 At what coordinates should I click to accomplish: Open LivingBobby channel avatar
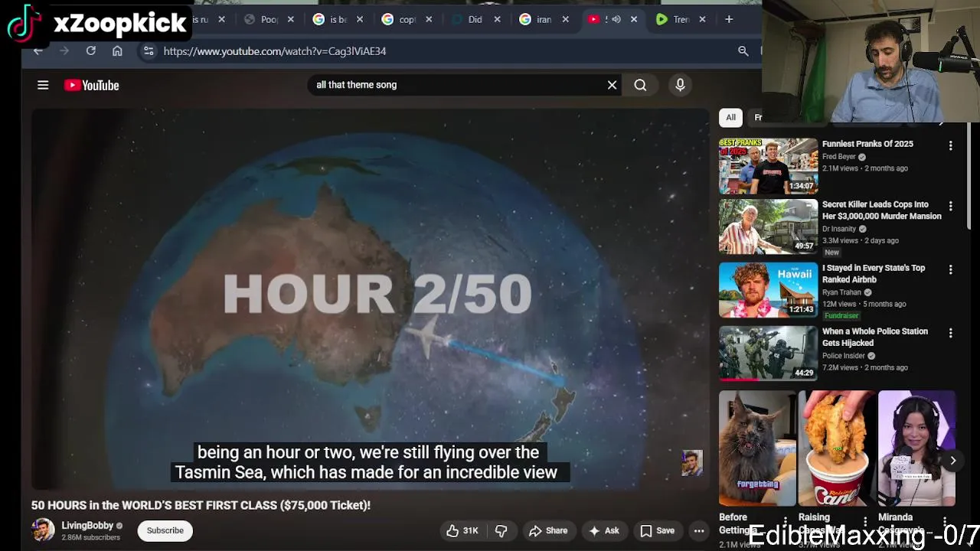43,530
